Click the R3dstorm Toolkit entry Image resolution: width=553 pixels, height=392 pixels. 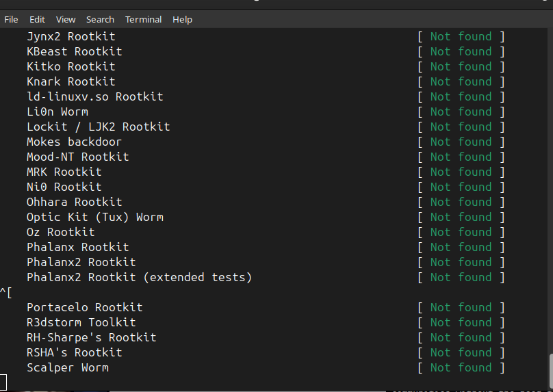coord(81,322)
